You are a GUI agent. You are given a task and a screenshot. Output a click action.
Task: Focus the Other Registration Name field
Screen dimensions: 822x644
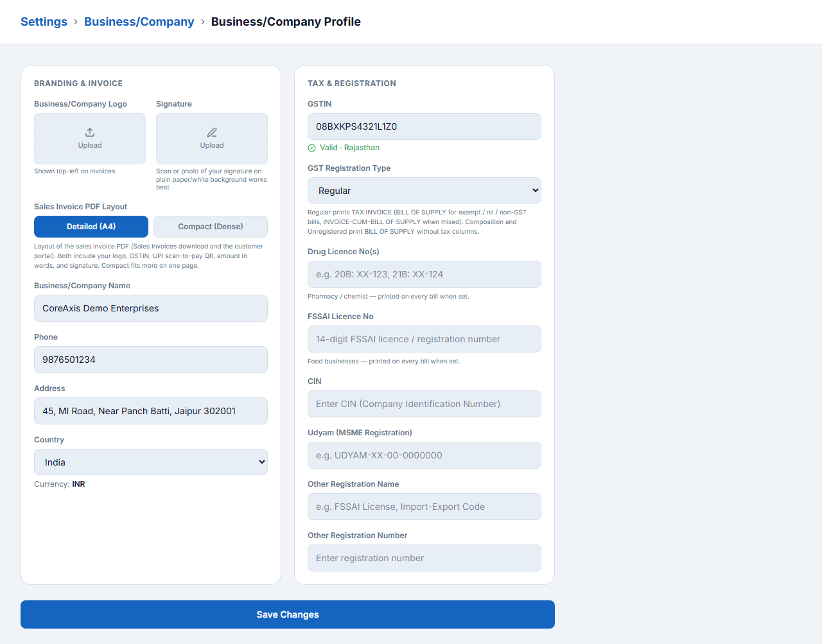424,507
